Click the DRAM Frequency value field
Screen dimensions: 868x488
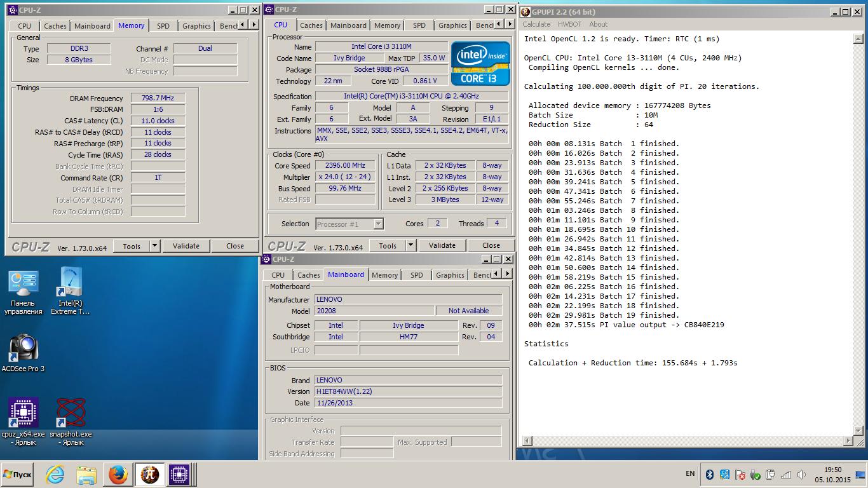[158, 98]
